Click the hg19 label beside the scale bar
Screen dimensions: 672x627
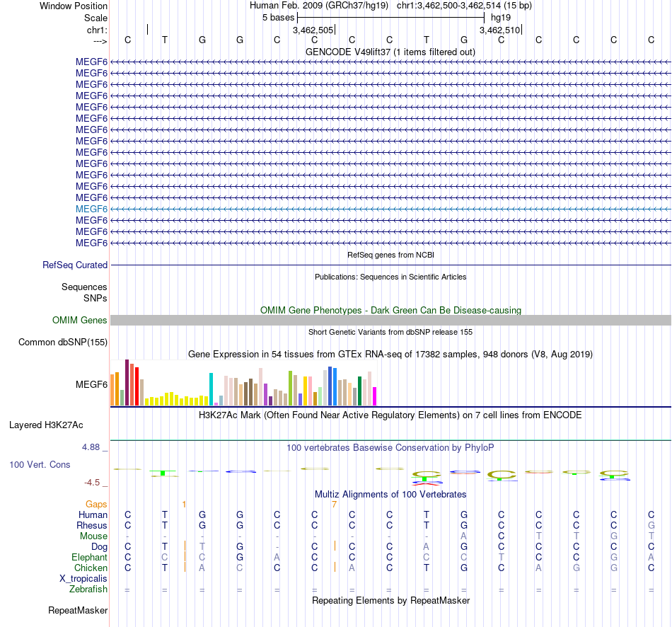(x=501, y=18)
